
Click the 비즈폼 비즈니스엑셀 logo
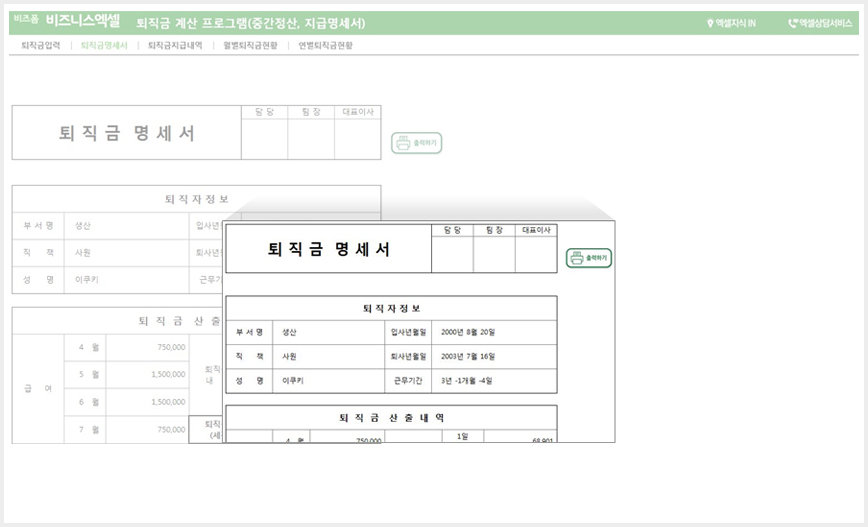67,21
